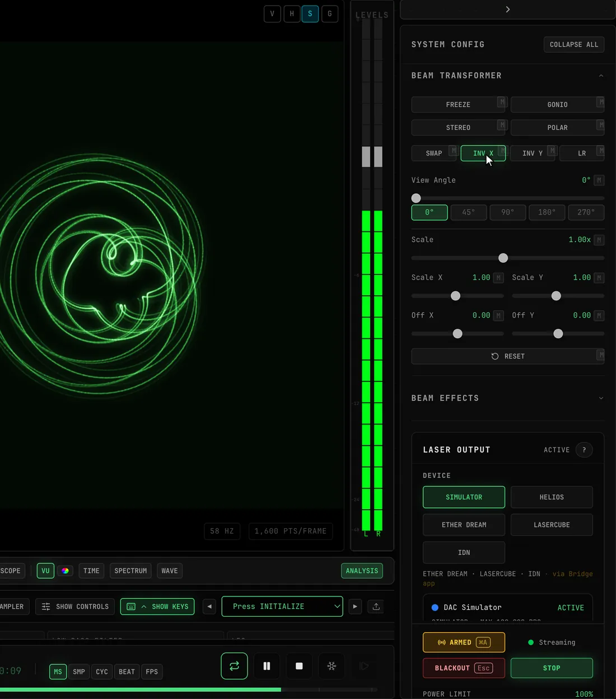Click the M map icon on STEREO button
The width and height of the screenshot is (616, 699).
pyautogui.click(x=502, y=125)
